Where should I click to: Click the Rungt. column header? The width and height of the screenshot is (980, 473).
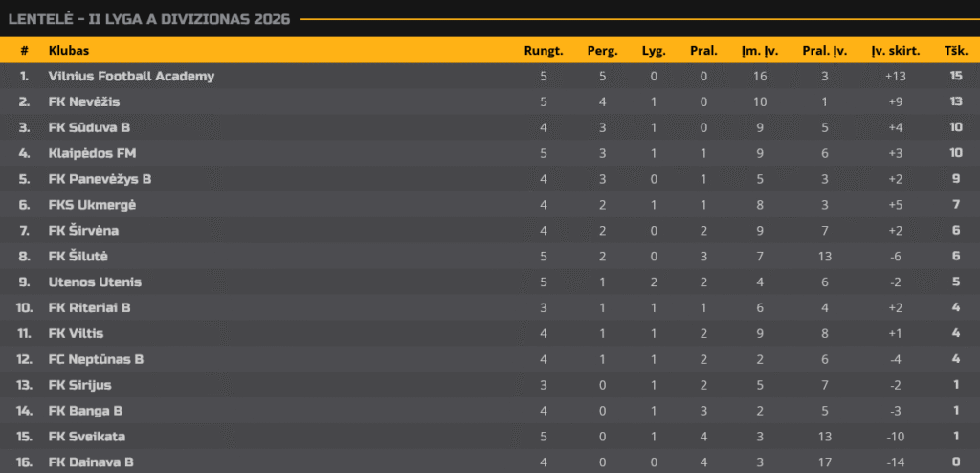click(x=543, y=51)
